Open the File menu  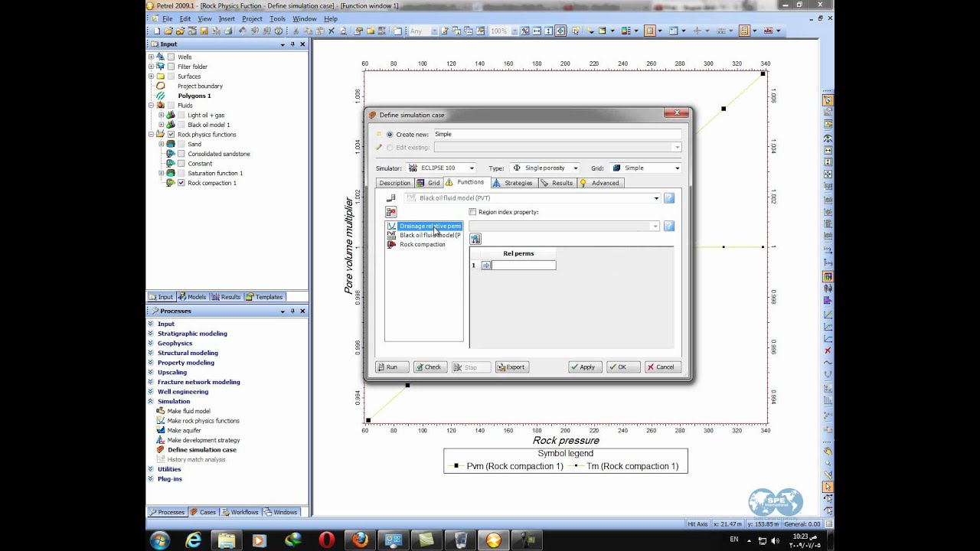[x=167, y=18]
